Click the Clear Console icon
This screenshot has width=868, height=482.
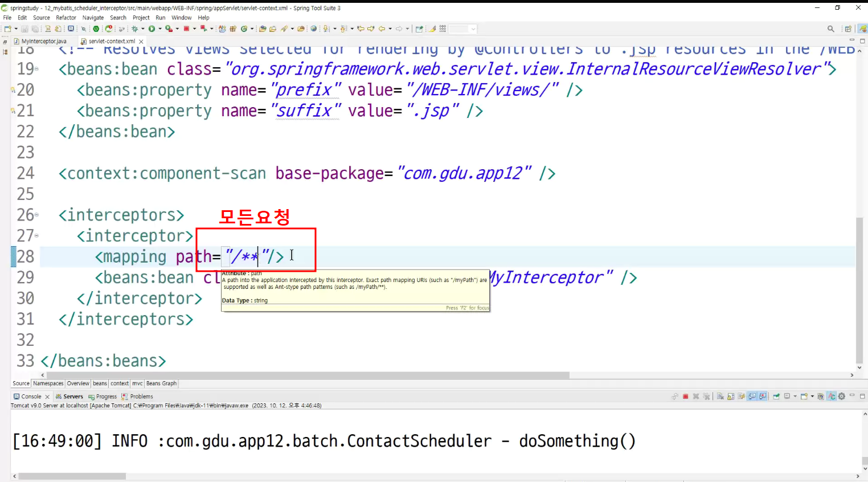tap(720, 397)
